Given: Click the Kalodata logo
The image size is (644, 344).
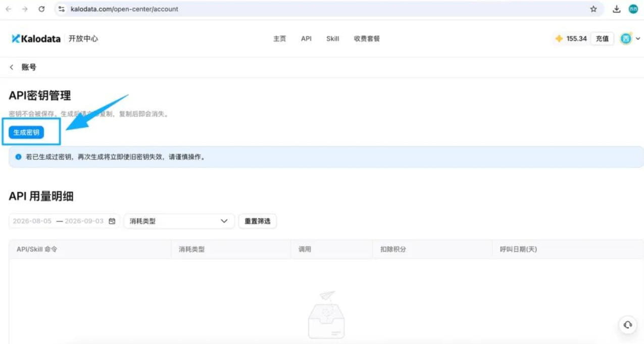Looking at the screenshot, I should (x=36, y=39).
